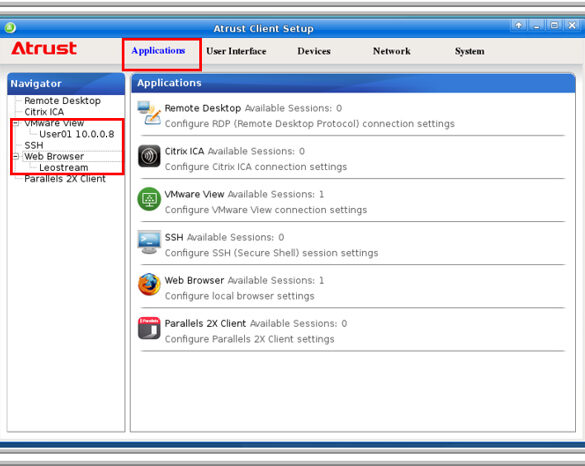Open the Remote Desktop title link
The height and width of the screenshot is (466, 585).
(x=203, y=108)
